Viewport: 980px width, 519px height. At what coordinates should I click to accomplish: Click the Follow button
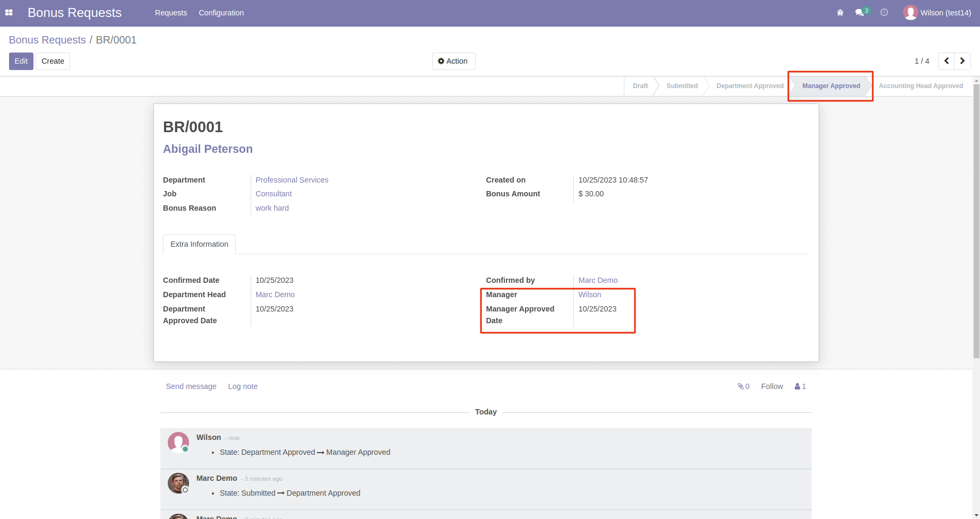pos(772,386)
